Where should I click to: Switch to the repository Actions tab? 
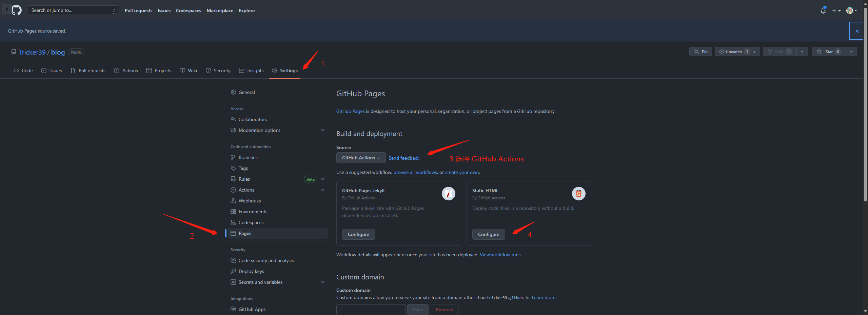coord(126,71)
